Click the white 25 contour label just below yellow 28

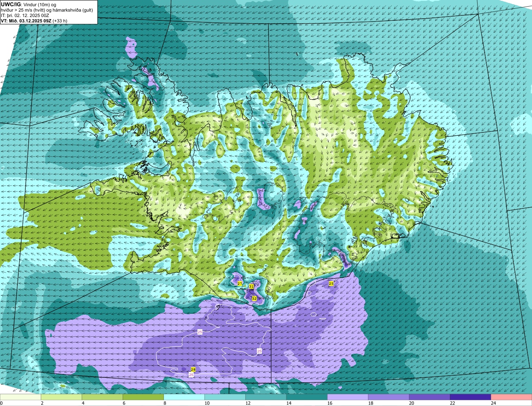pyautogui.click(x=191, y=375)
